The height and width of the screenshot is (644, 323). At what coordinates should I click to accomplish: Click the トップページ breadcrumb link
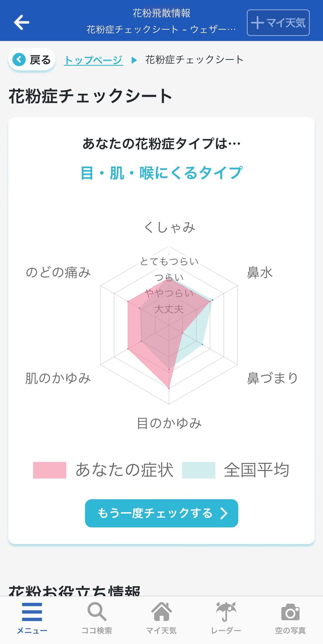(94, 60)
